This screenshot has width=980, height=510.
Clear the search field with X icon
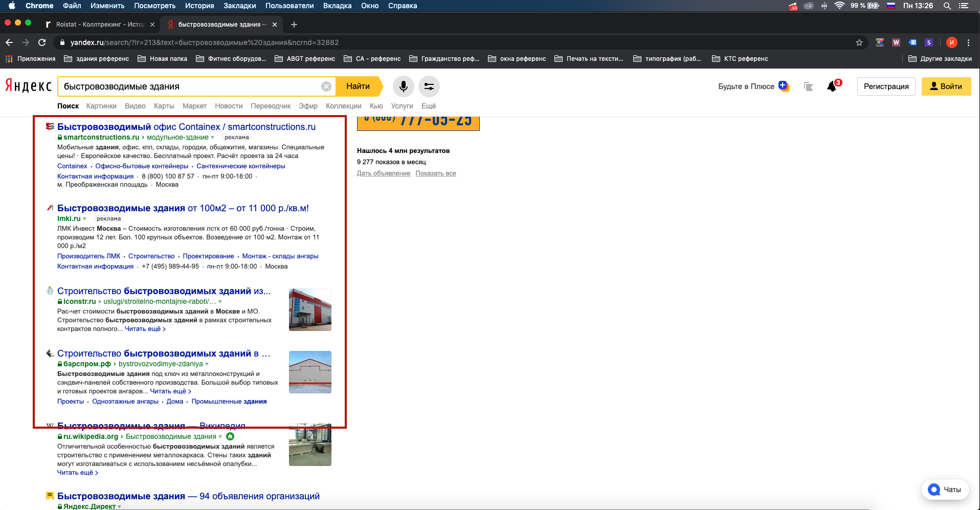pyautogui.click(x=326, y=86)
